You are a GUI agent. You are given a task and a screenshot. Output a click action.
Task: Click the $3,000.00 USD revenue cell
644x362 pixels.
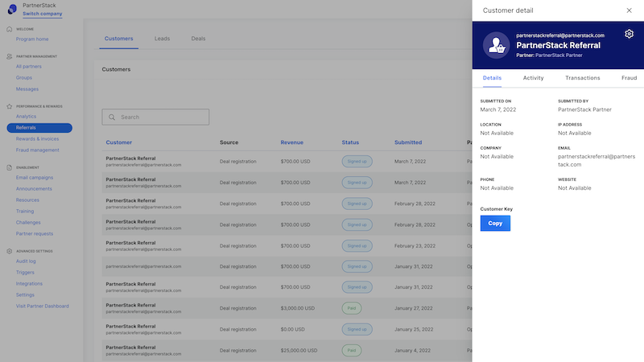(x=297, y=308)
